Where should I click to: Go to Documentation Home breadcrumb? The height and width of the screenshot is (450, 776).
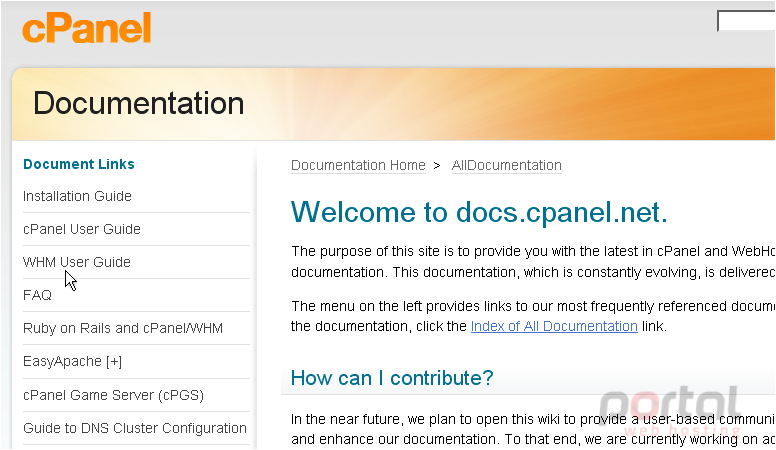click(x=358, y=165)
